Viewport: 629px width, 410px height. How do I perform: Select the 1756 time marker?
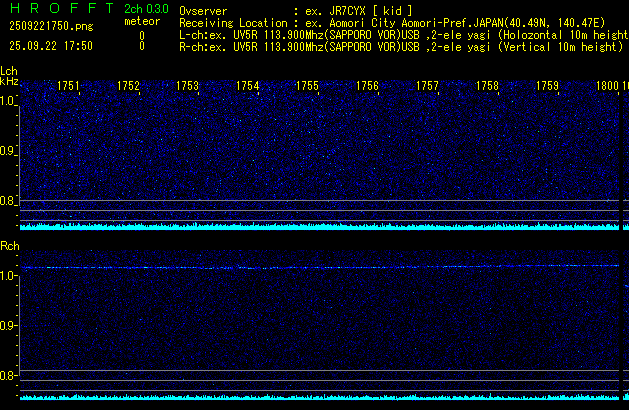tap(368, 86)
